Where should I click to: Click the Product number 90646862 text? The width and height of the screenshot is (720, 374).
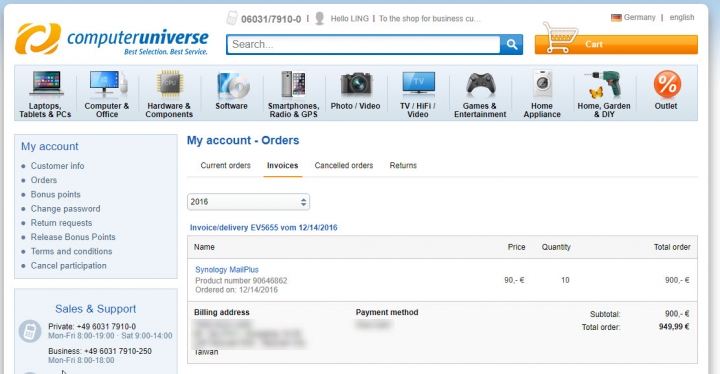point(241,280)
